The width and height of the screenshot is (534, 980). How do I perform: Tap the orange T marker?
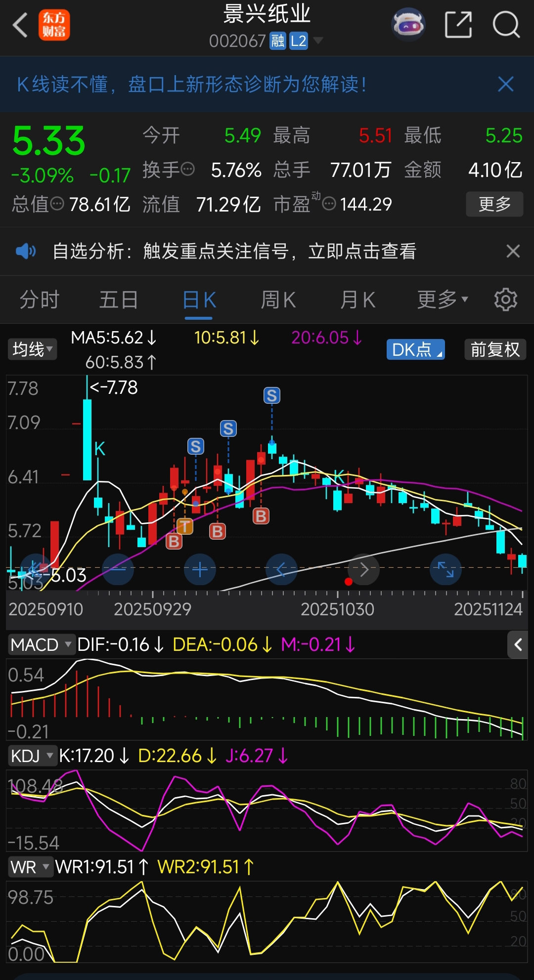pyautogui.click(x=184, y=526)
